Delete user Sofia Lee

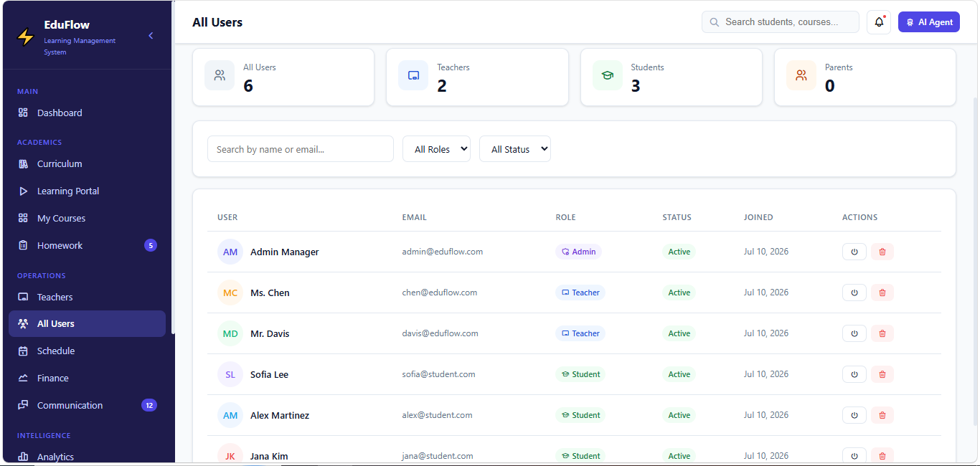coord(882,374)
